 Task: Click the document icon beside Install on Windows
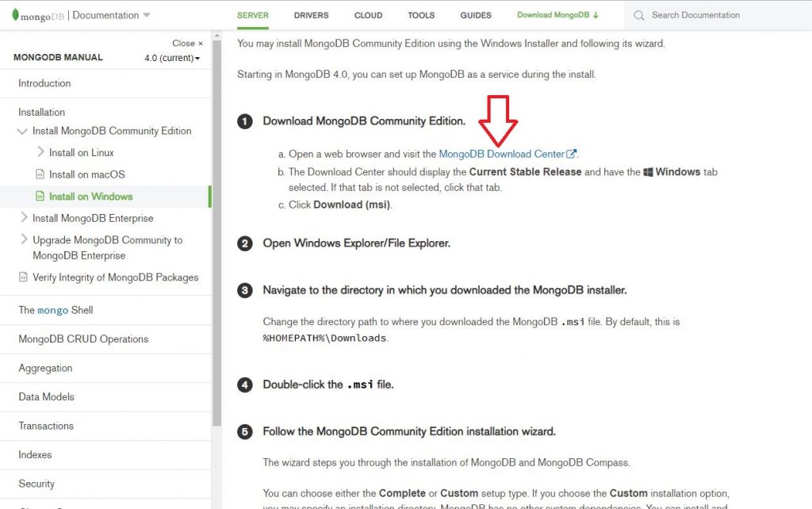coord(38,196)
